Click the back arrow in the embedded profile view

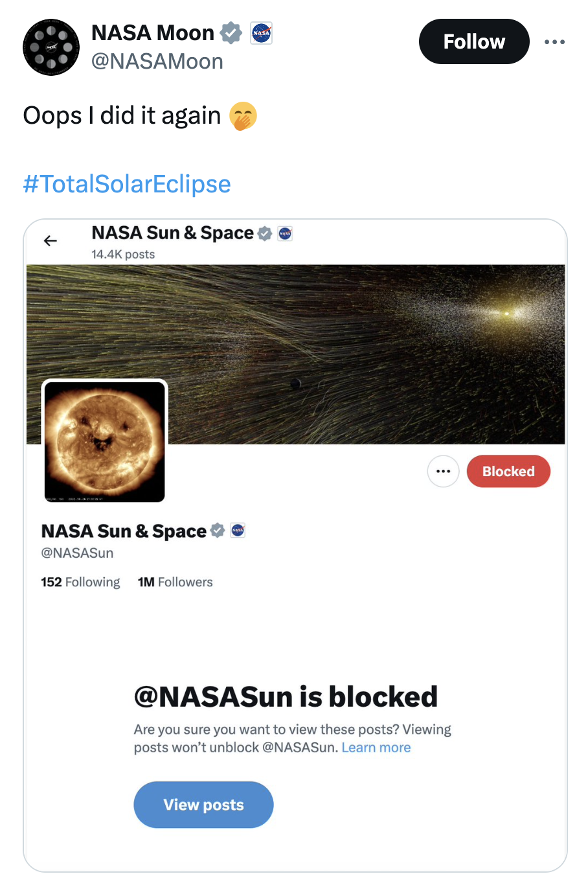click(50, 240)
